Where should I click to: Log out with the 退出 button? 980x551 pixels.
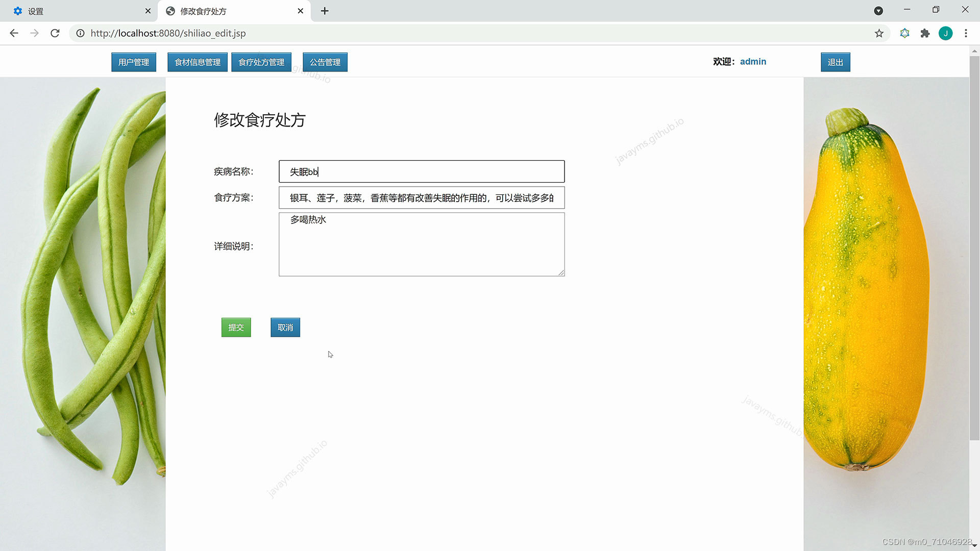point(835,62)
